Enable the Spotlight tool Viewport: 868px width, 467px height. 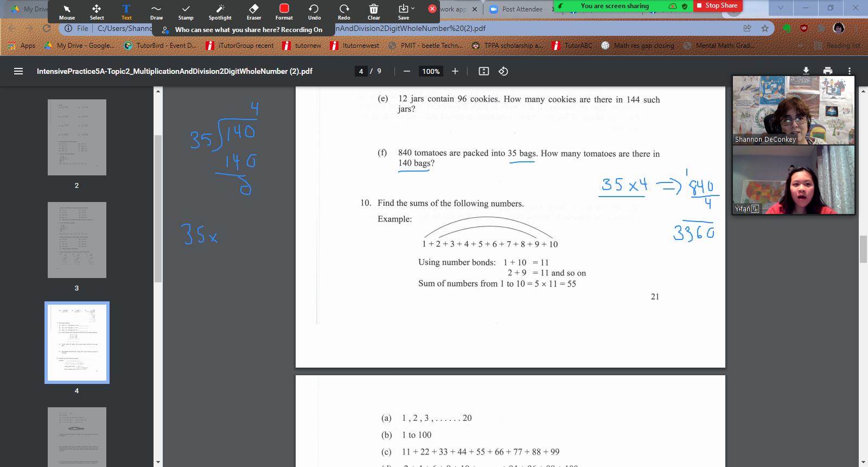(x=220, y=12)
